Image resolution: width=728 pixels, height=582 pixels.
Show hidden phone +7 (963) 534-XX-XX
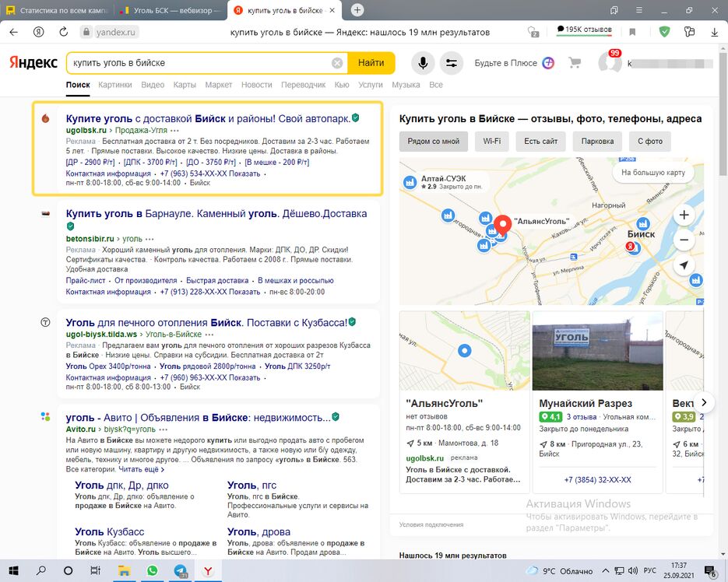210,174
